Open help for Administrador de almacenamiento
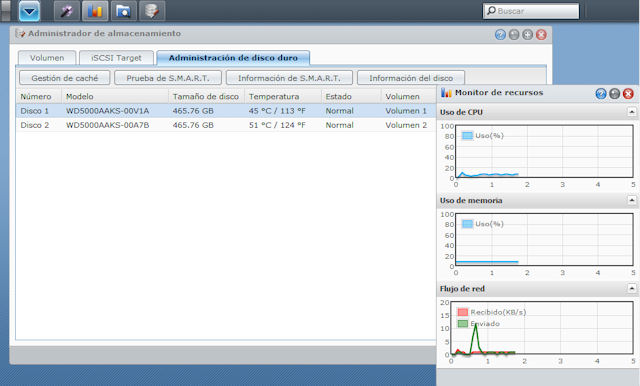The width and height of the screenshot is (640, 386). point(500,35)
